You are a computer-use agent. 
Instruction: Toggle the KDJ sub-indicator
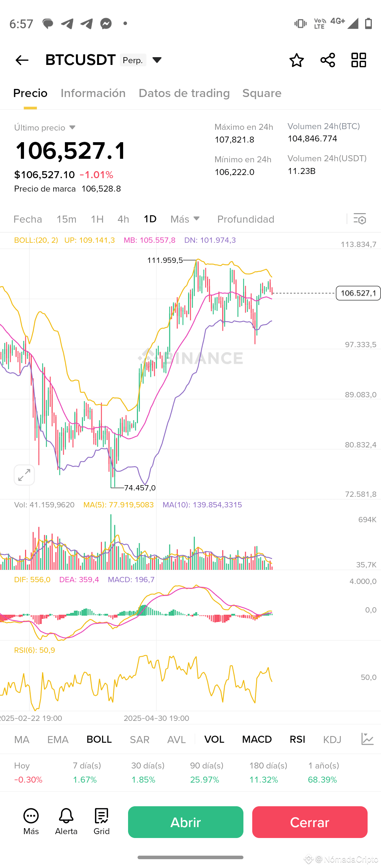click(x=332, y=740)
